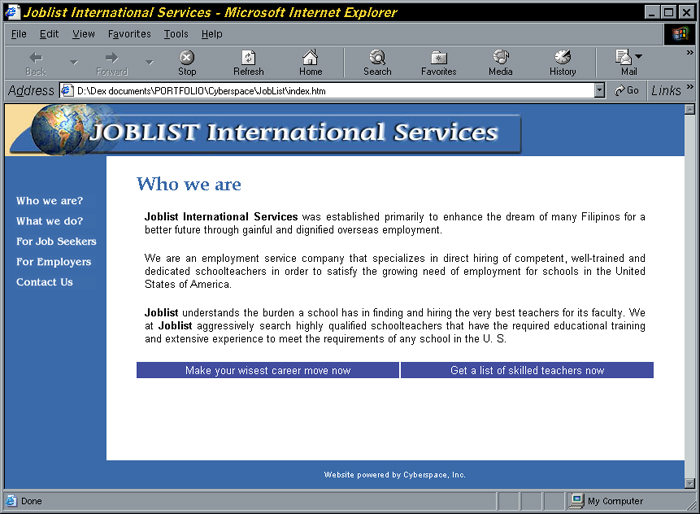Maximize the Internet Explorer window
The width and height of the screenshot is (700, 514).
click(668, 12)
